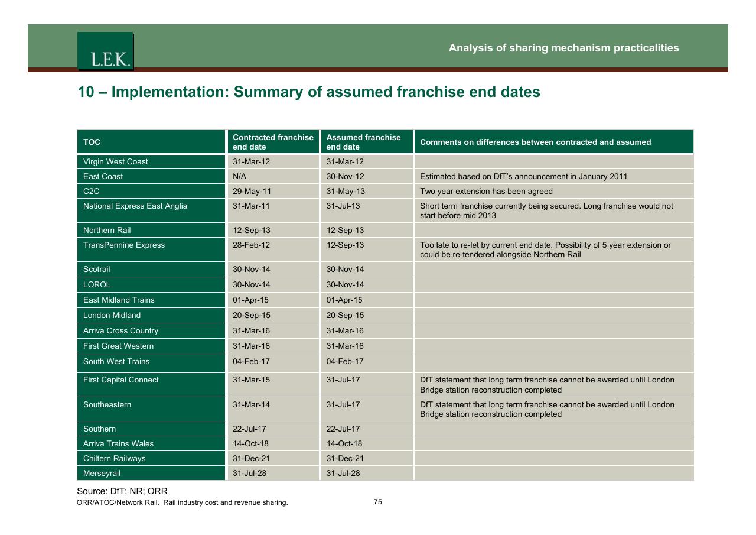Click the 'Chiltern Railways' cell
This screenshot has width=756, height=535.
click(151, 458)
